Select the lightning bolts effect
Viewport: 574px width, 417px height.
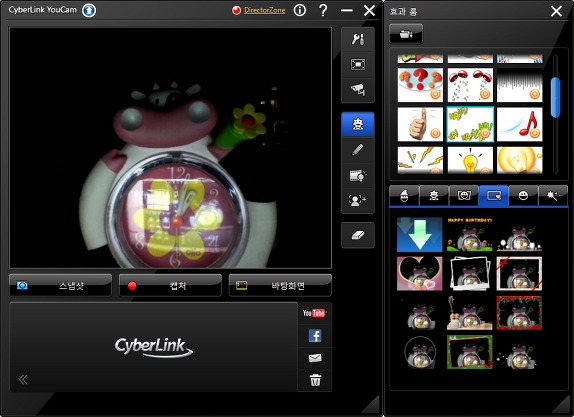[420, 160]
